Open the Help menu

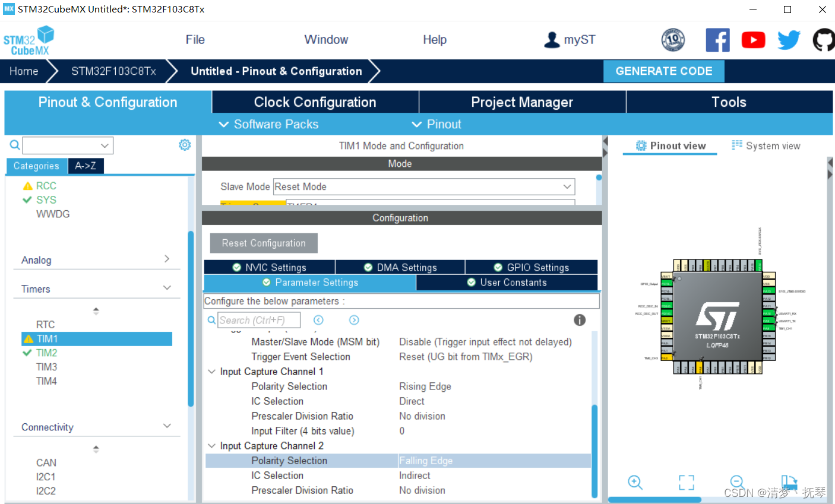[435, 40]
